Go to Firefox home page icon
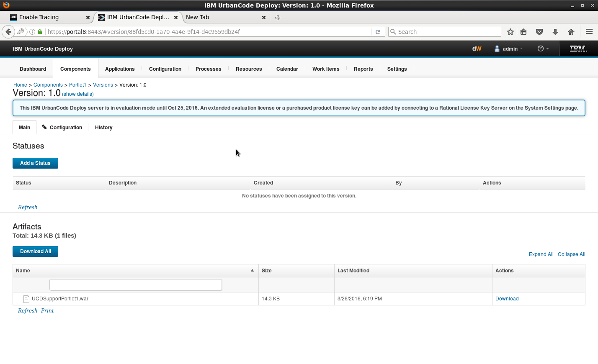This screenshot has width=598, height=364. coord(571,32)
